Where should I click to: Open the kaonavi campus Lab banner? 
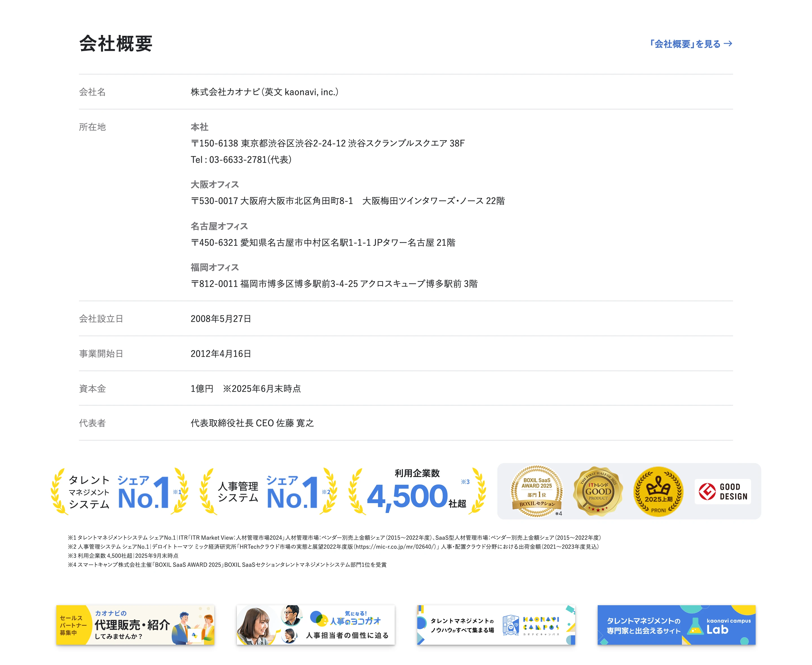[676, 625]
